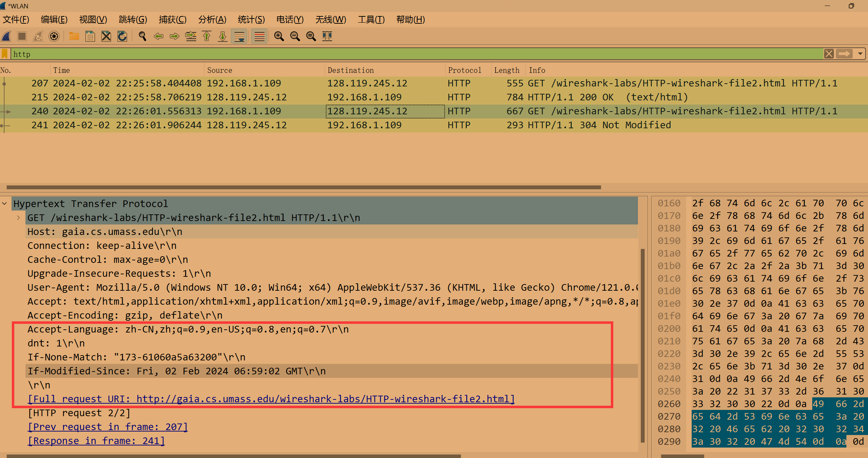Open the 编辑(E) menu
The image size is (868, 458).
pyautogui.click(x=54, y=20)
